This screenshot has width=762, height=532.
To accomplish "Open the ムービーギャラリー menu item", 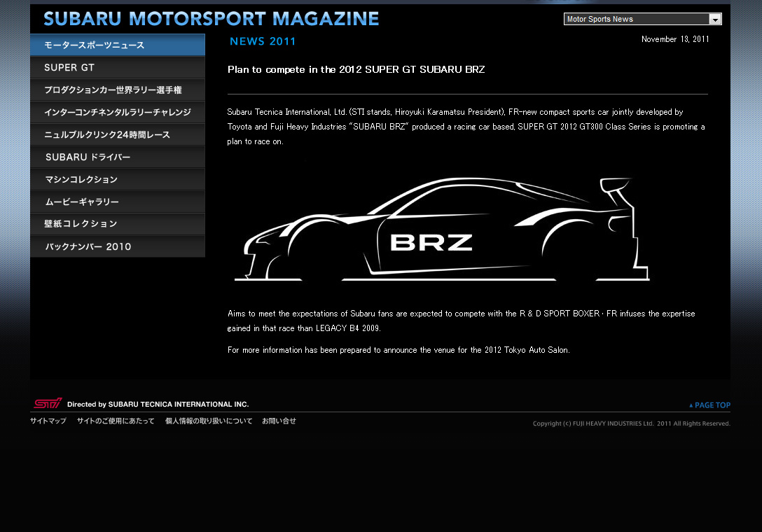I will (x=118, y=202).
